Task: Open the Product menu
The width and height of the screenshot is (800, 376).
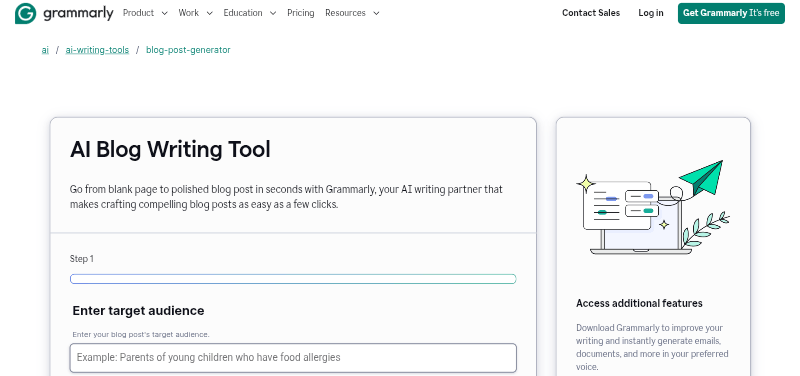Action: pos(138,13)
